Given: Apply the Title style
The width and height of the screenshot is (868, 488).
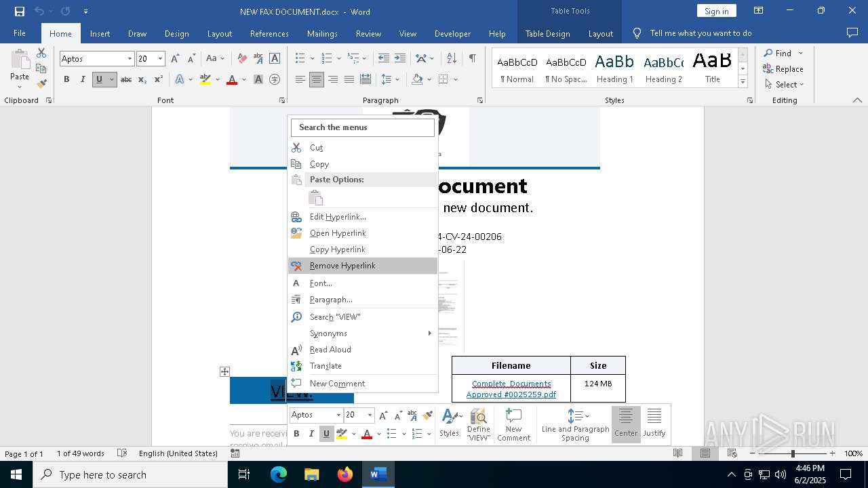Looking at the screenshot, I should point(712,68).
